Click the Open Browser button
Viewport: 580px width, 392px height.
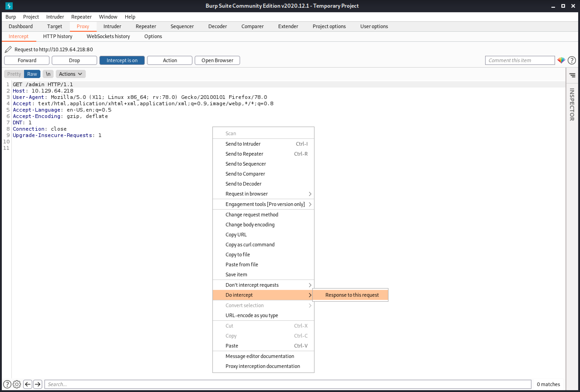pyautogui.click(x=217, y=60)
